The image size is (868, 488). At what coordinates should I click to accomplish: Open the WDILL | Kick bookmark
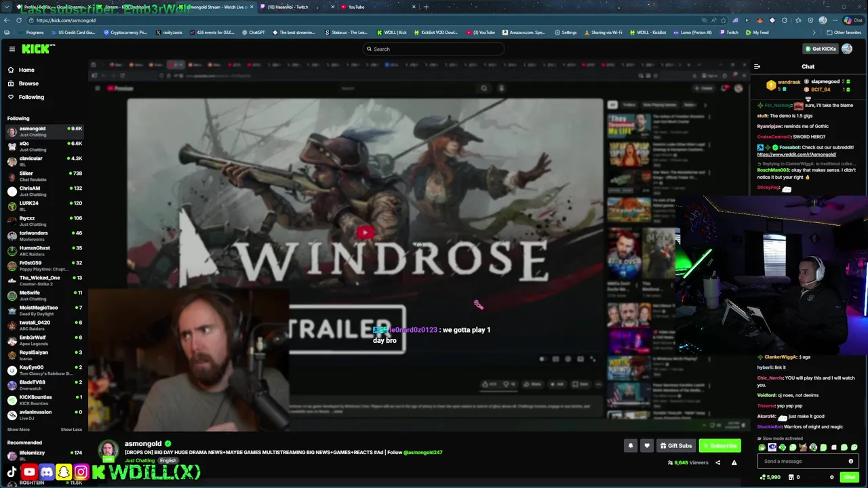tap(392, 33)
